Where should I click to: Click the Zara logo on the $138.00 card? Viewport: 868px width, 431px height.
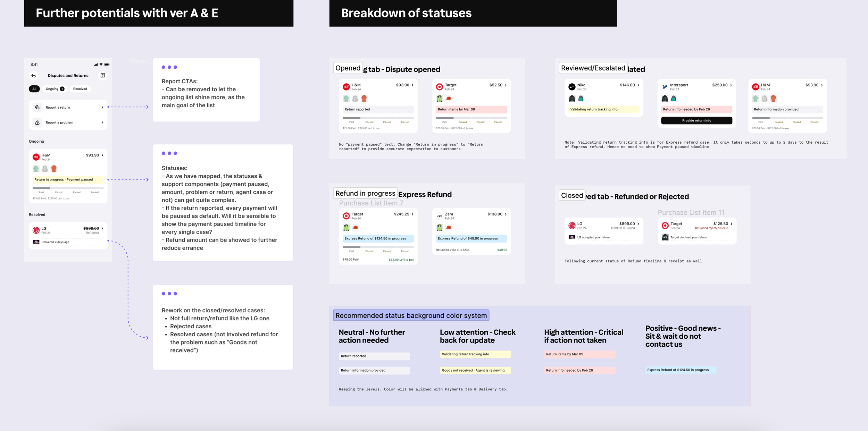tap(440, 216)
